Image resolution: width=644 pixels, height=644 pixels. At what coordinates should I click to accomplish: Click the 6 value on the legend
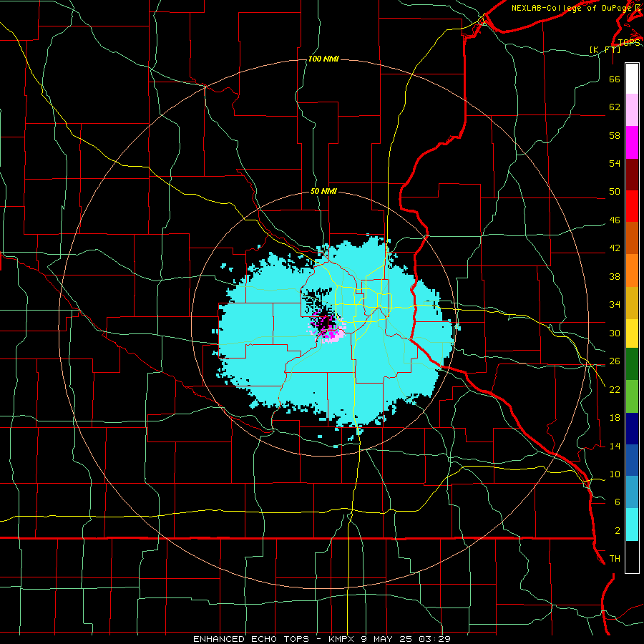pos(618,502)
